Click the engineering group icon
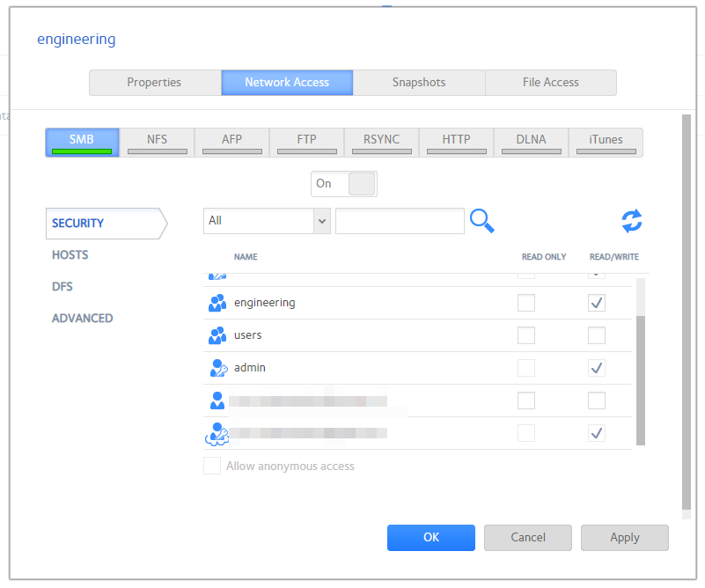This screenshot has height=588, width=705. pos(217,303)
